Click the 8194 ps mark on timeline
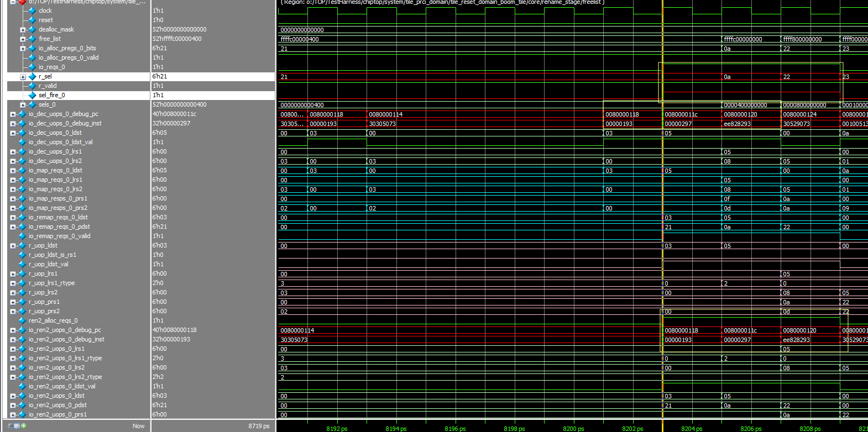Screen dimensions: 868x432 pos(396,429)
